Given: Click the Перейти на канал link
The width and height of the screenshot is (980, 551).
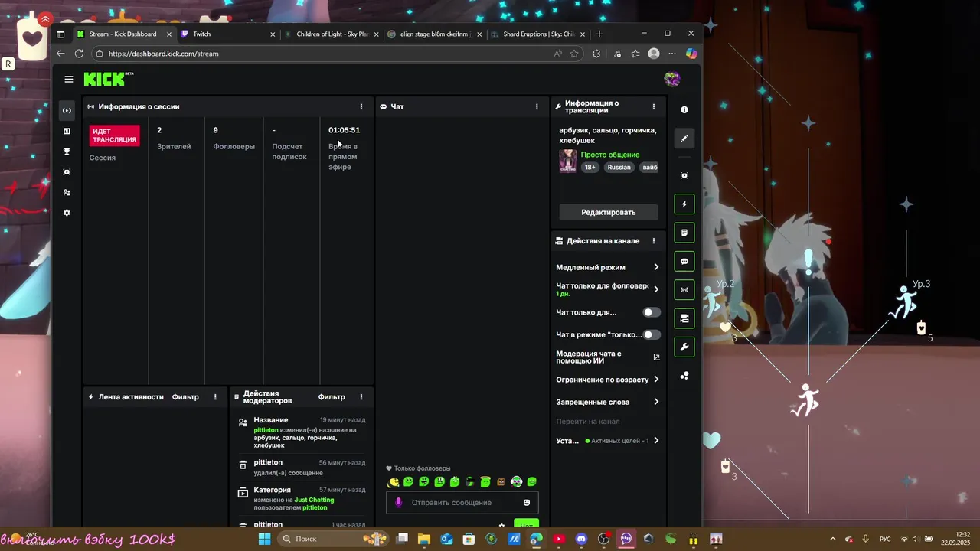Looking at the screenshot, I should click(x=587, y=422).
